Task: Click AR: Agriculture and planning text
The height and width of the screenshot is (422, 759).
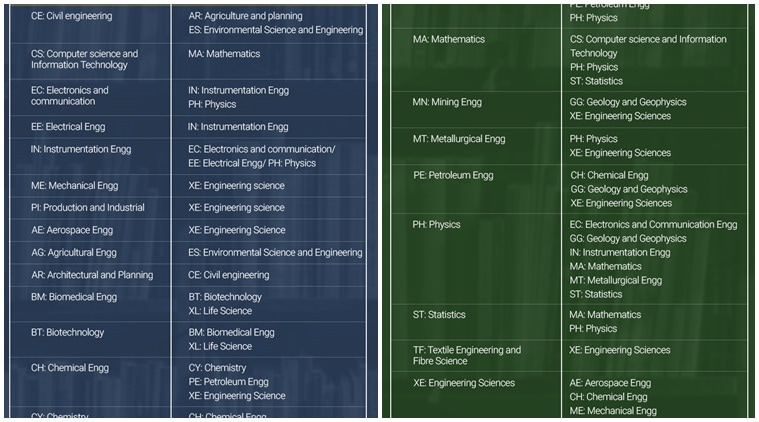Action: pyautogui.click(x=246, y=17)
